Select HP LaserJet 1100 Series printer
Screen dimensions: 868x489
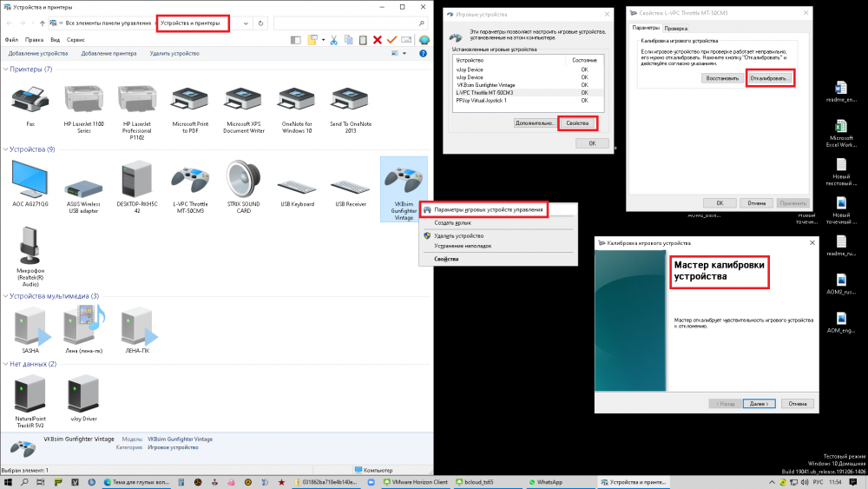tap(83, 109)
